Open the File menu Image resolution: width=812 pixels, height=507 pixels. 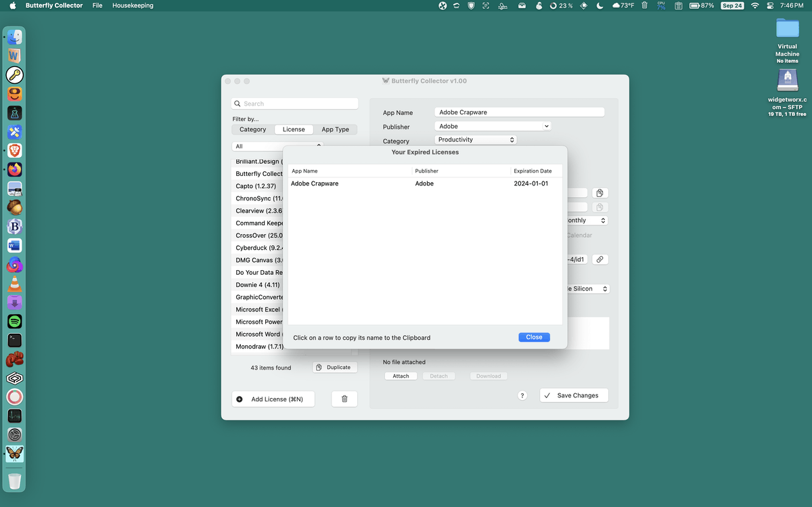pos(97,5)
